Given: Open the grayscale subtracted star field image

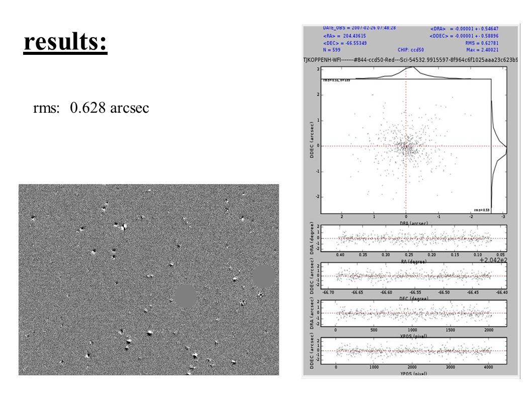Looking at the screenshot, I should tap(149, 279).
